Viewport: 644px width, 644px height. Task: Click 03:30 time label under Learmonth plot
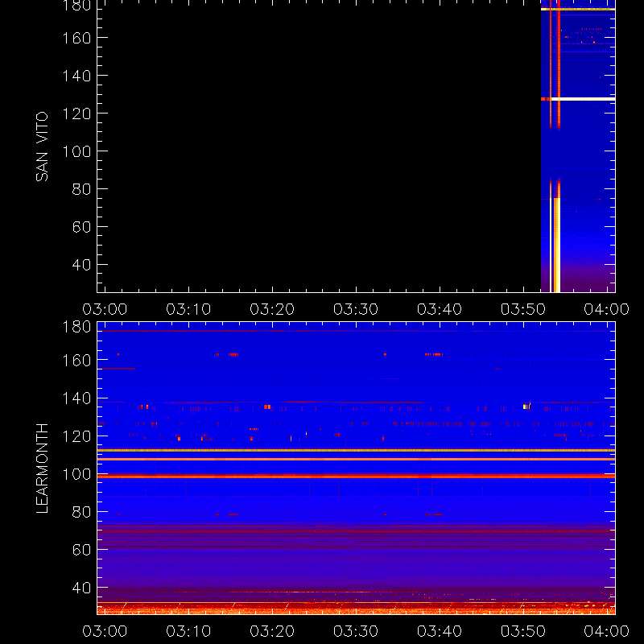pos(356,631)
